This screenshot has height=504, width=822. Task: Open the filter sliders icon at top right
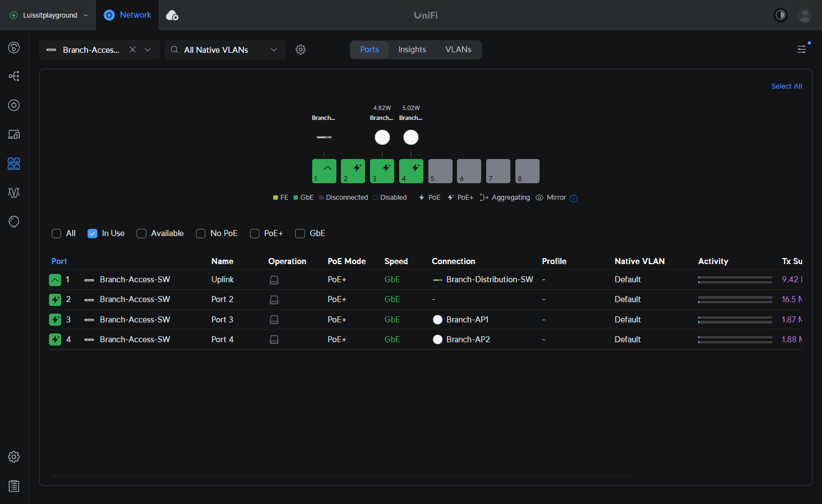(802, 50)
